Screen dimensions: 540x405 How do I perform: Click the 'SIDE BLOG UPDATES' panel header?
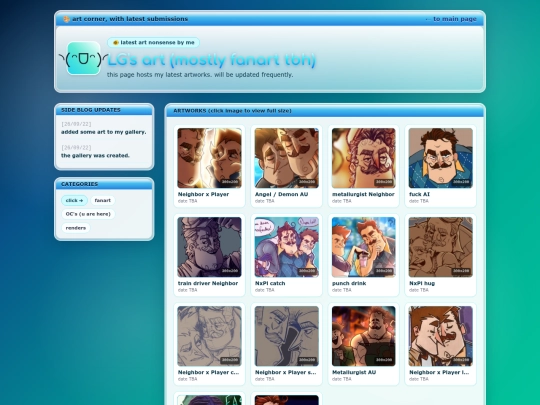click(104, 110)
